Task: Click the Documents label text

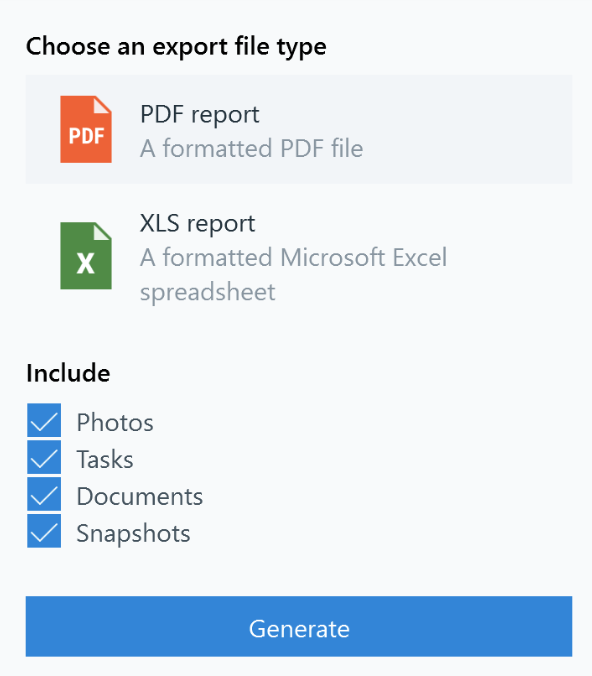Action: (140, 496)
